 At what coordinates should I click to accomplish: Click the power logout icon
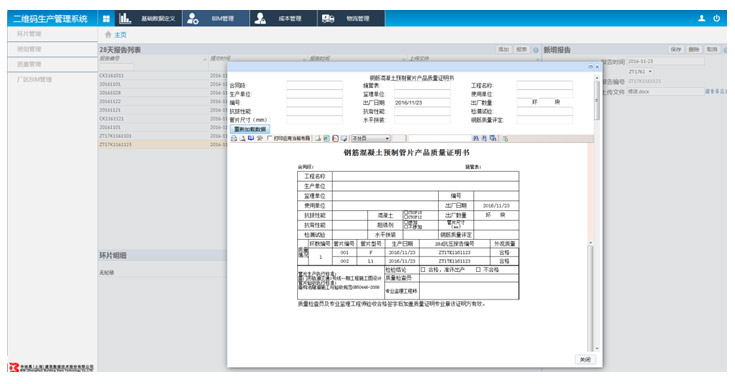pyautogui.click(x=717, y=18)
